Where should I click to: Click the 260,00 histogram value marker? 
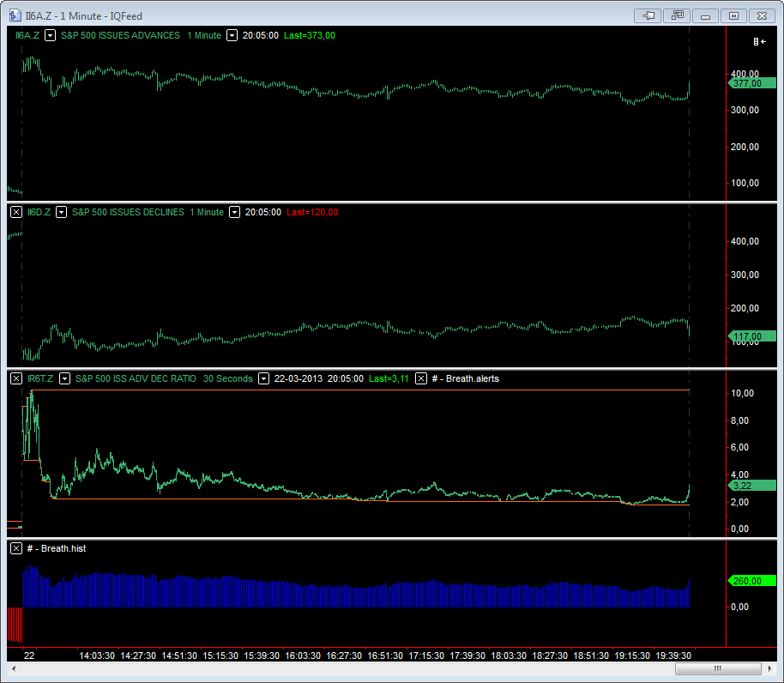click(751, 581)
